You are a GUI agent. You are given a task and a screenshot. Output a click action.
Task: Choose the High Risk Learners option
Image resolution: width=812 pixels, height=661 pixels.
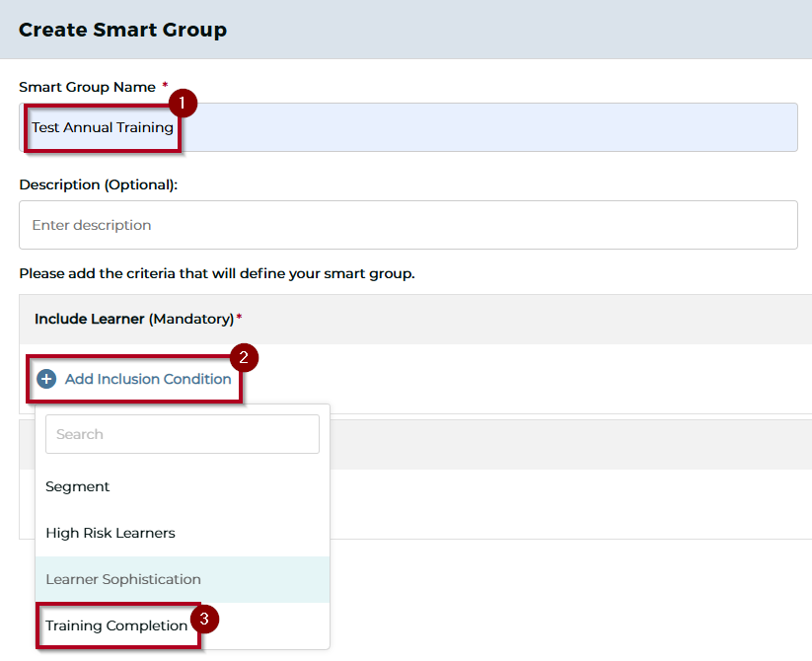coord(111,533)
